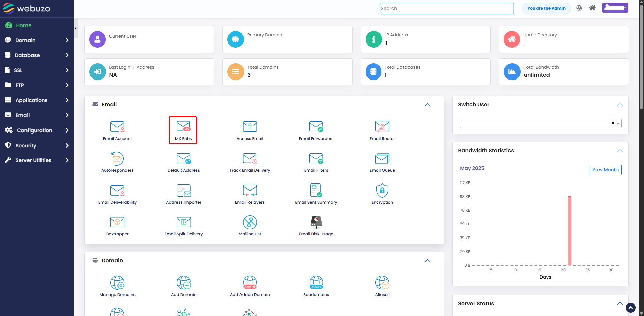Collapse the Bandwidth Statistics panel
The width and height of the screenshot is (644, 316).
tap(620, 151)
